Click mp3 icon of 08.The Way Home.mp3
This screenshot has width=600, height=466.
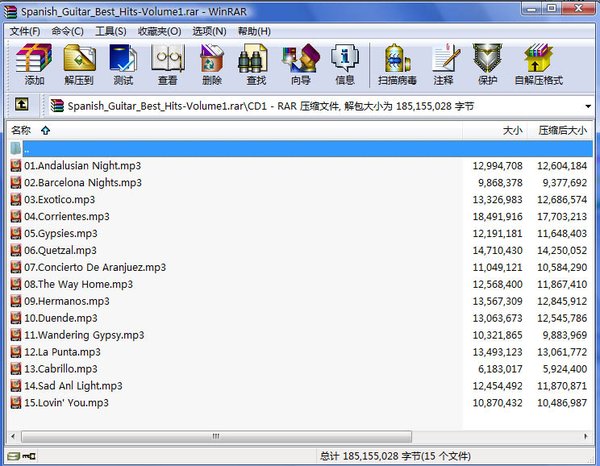(16, 284)
